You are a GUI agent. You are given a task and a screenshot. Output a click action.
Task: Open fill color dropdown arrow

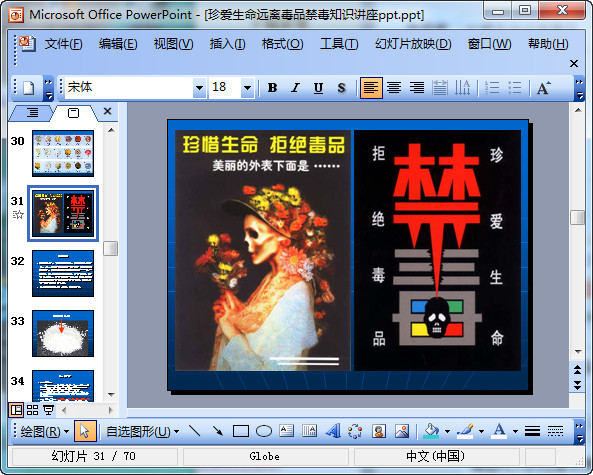coord(447,431)
